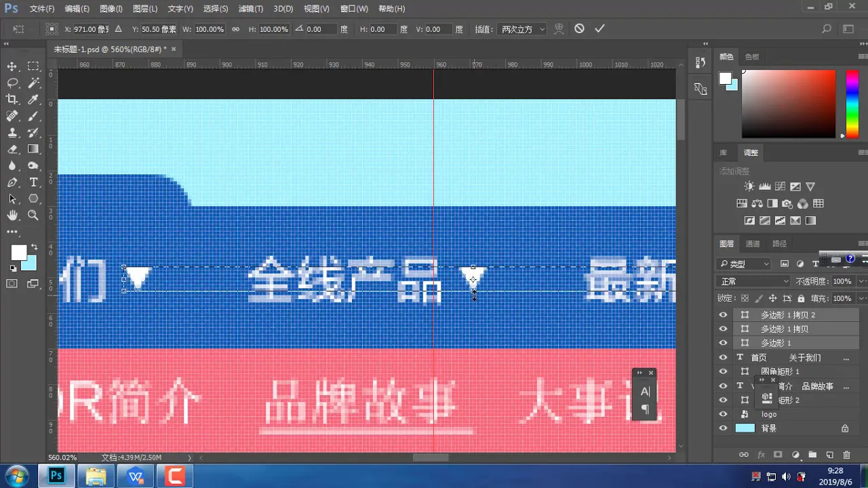Open the 图层(L) menu
Viewport: 868px width, 488px height.
pyautogui.click(x=145, y=9)
